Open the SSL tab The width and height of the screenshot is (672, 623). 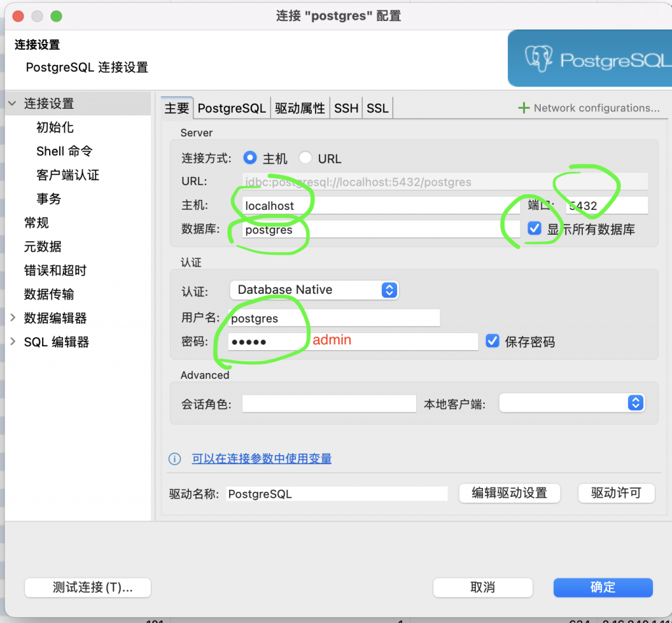[x=377, y=108]
